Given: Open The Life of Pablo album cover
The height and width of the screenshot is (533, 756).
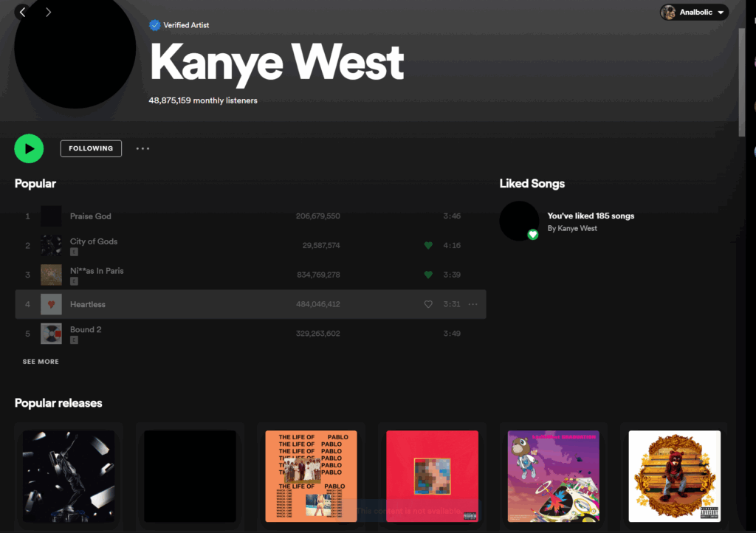Looking at the screenshot, I should (x=311, y=476).
